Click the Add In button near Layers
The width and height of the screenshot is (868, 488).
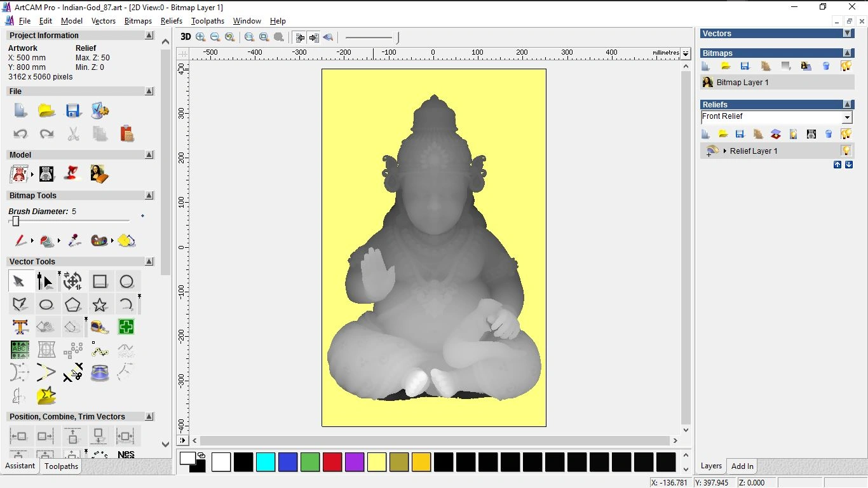coord(742,466)
